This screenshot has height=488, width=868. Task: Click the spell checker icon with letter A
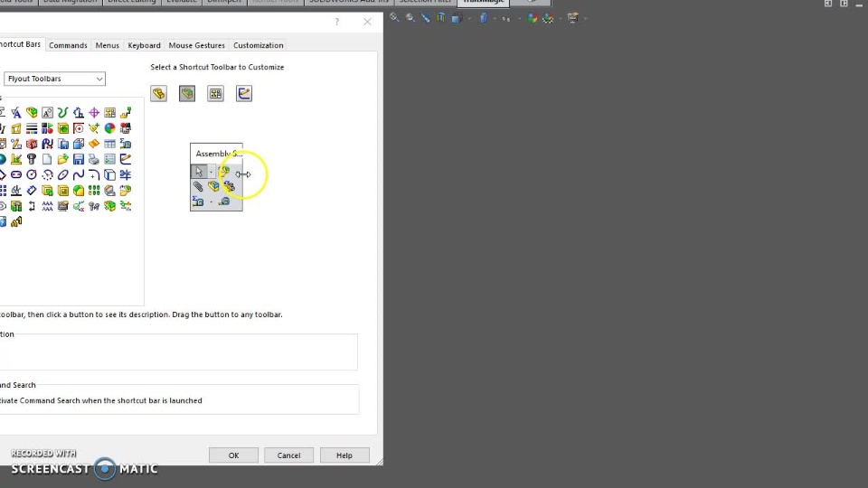point(16,113)
